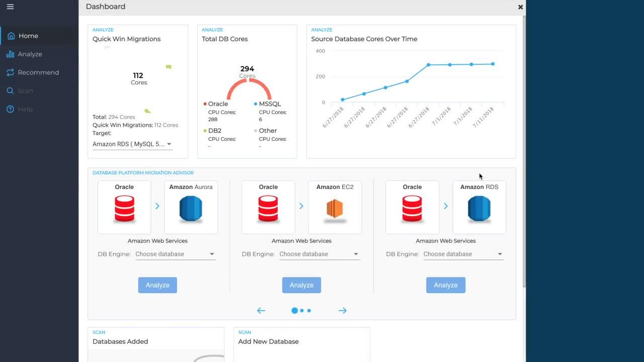Click Oracle legend entry in DB Cores
This screenshot has height=362, width=644.
pyautogui.click(x=216, y=104)
